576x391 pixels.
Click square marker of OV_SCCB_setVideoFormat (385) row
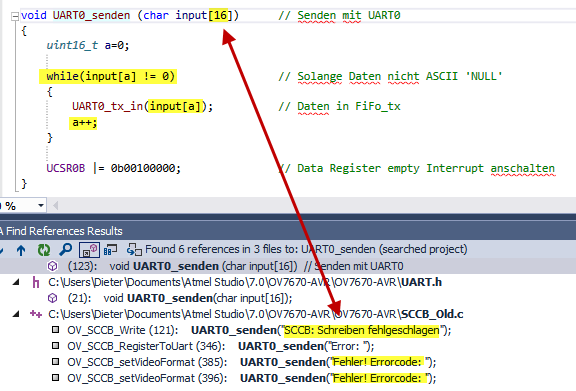[55, 362]
